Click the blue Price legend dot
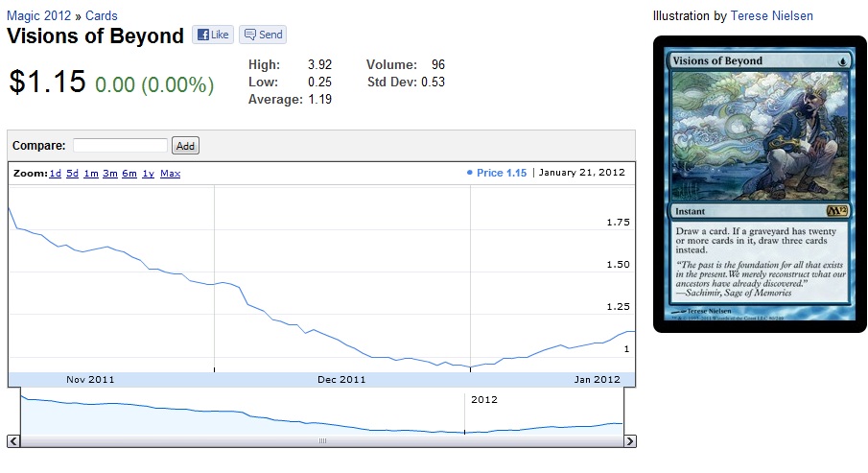Screen dimensions: 868x473 click(x=469, y=174)
